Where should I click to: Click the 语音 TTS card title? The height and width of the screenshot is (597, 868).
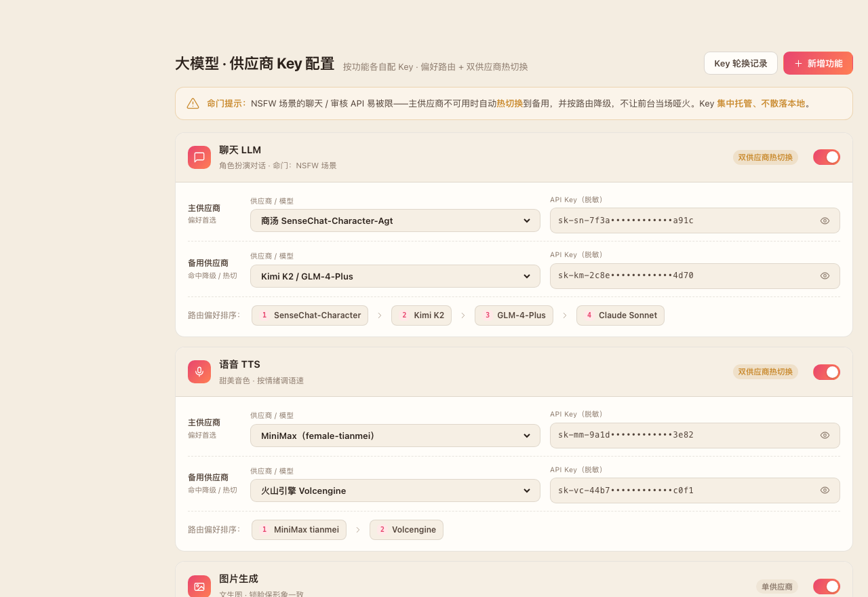tap(239, 364)
